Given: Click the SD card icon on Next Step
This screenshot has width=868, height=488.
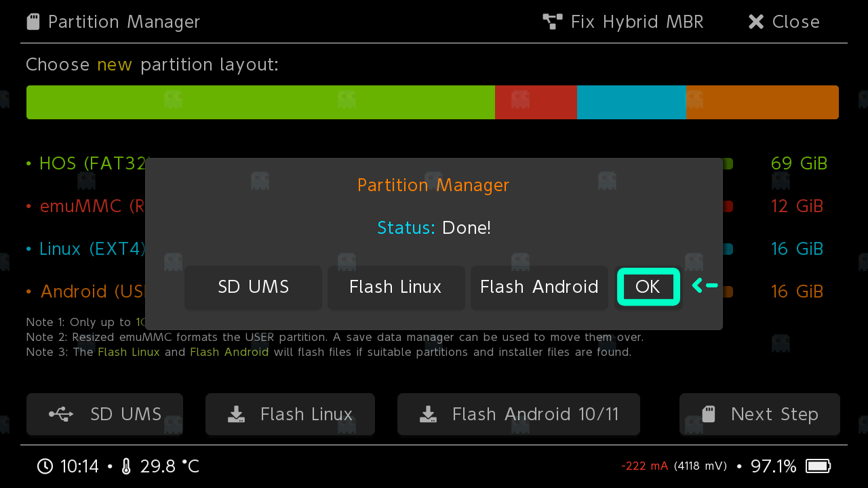Looking at the screenshot, I should (709, 414).
